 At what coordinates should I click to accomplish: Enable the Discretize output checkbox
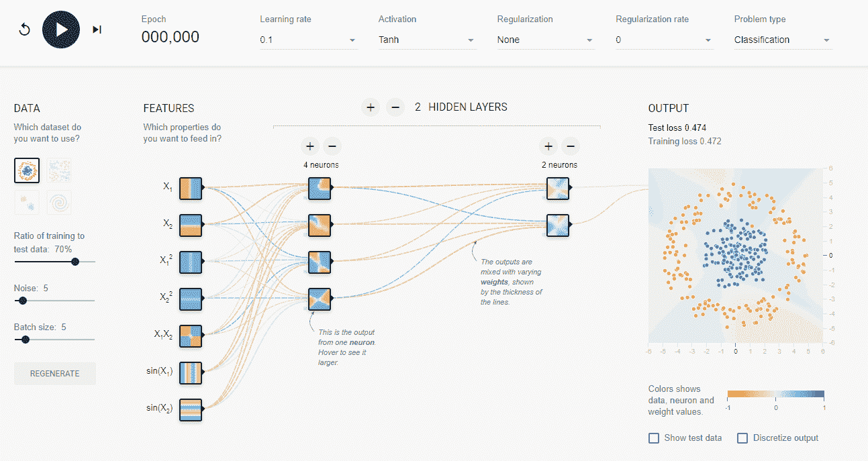[742, 438]
